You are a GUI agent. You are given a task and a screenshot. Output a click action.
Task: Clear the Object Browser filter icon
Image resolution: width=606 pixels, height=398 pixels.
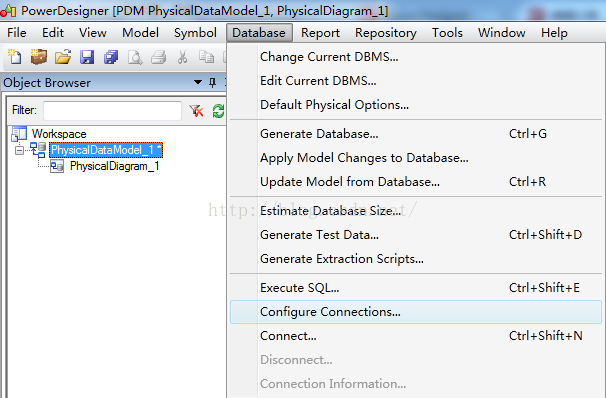click(x=196, y=111)
